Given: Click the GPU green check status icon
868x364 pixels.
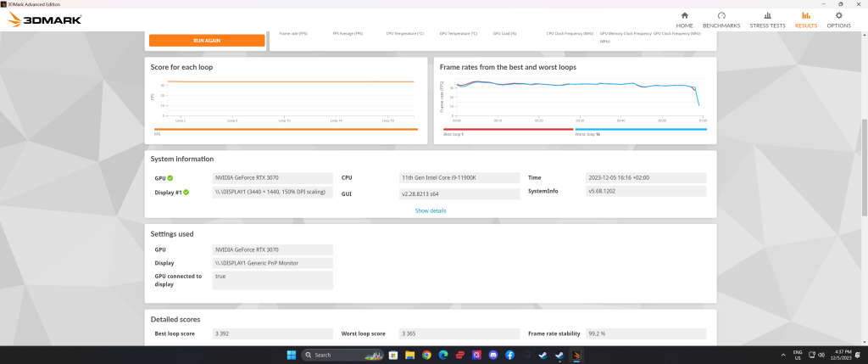Looking at the screenshot, I should point(170,178).
